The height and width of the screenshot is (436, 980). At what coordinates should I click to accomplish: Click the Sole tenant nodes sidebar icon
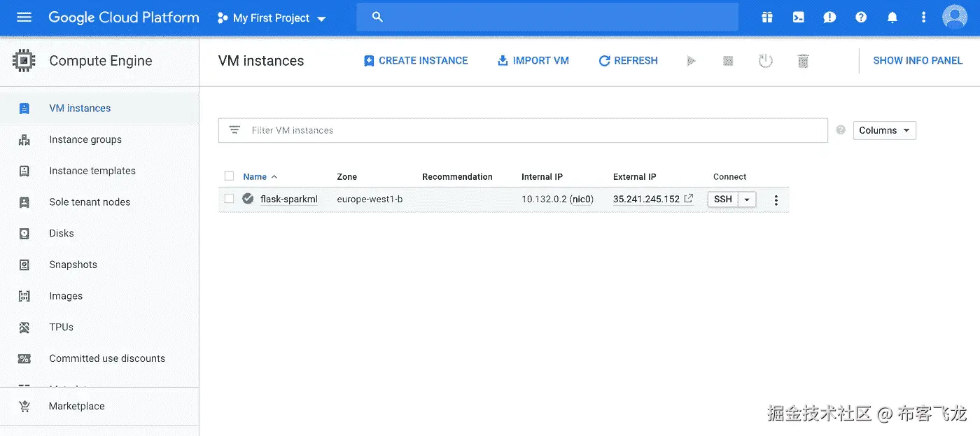point(24,202)
